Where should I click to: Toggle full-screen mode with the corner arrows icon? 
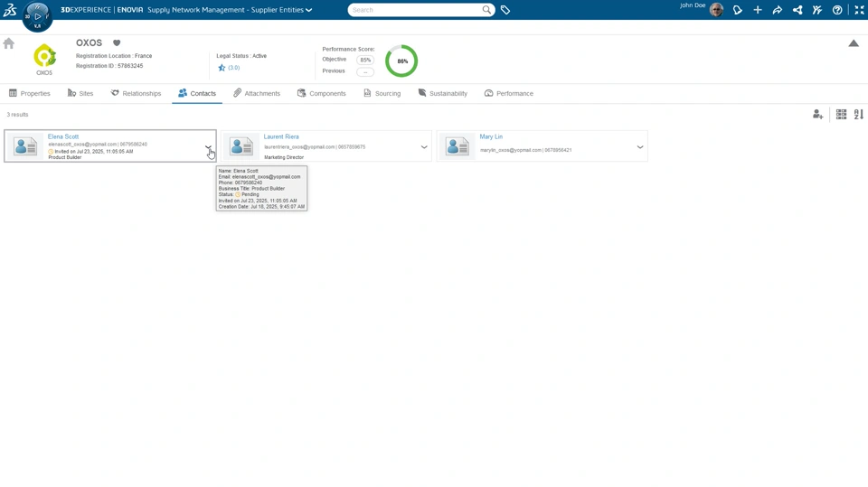pyautogui.click(x=859, y=10)
